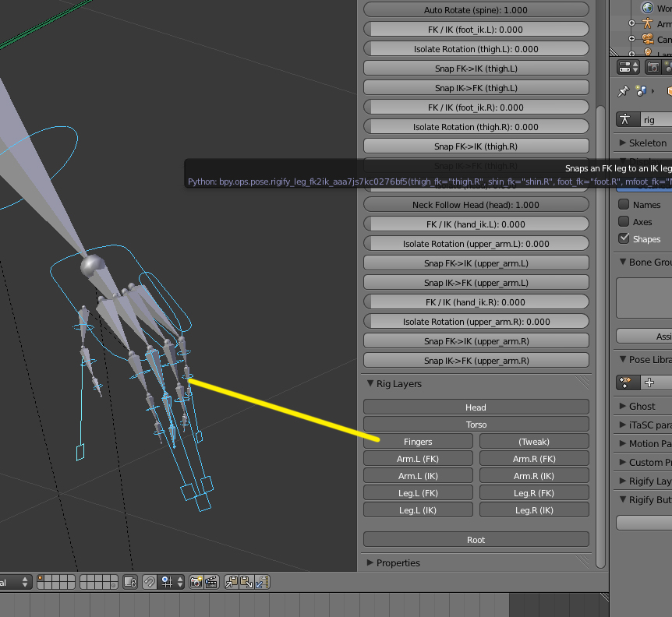Click the lock camera to layers icon

(x=130, y=582)
